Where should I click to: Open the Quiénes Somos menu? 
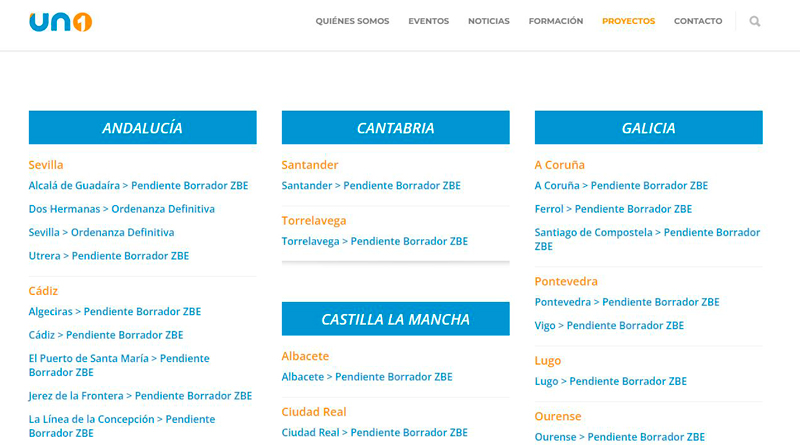pos(352,21)
